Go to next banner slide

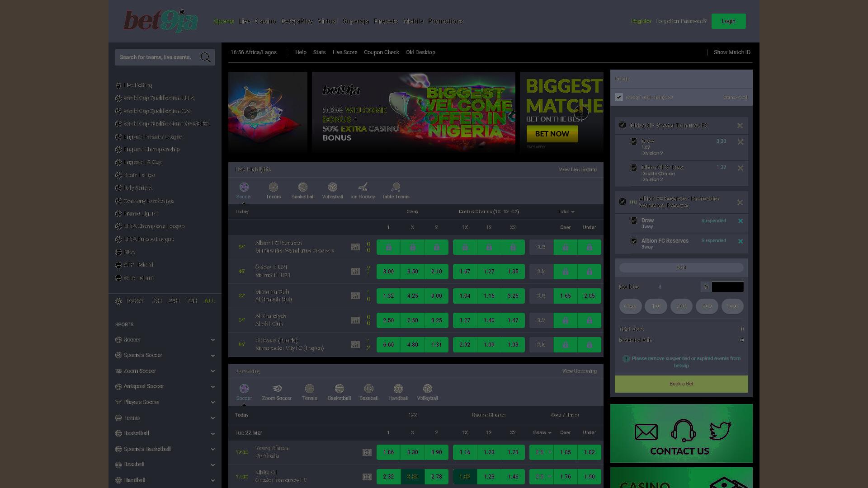click(x=581, y=113)
